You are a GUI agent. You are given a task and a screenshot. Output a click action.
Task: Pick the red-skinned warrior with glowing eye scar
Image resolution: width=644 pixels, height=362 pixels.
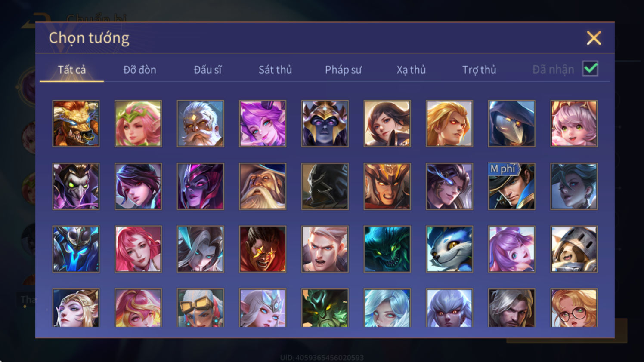(263, 249)
